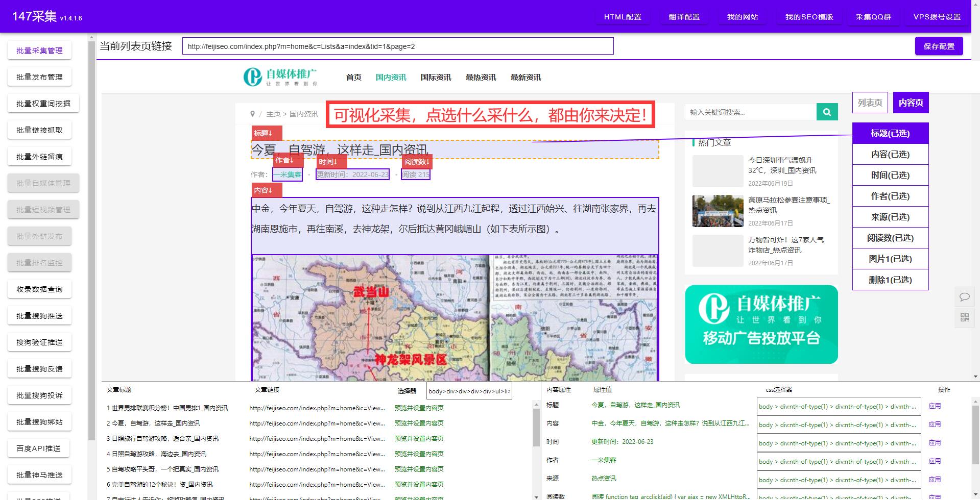
Task: Toggle the 来源(已选) field selection
Action: [x=890, y=217]
